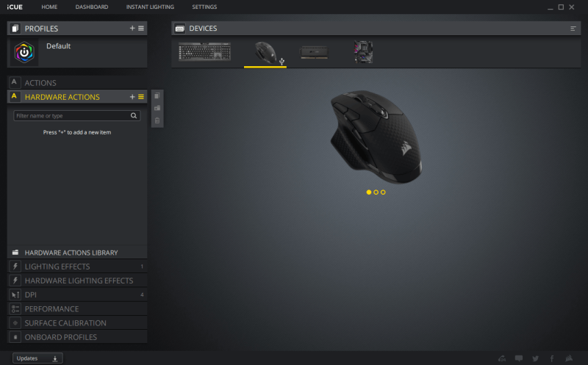Viewport: 588px width, 365px height.
Task: Open the Instant Lighting tab
Action: pos(150,7)
